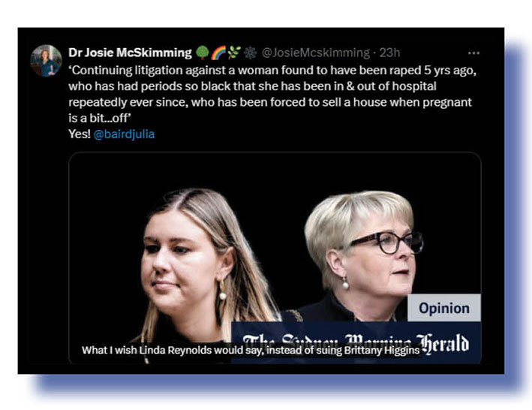The width and height of the screenshot is (532, 410).
Task: Click the rainbow emoji in display name
Action: [x=218, y=53]
